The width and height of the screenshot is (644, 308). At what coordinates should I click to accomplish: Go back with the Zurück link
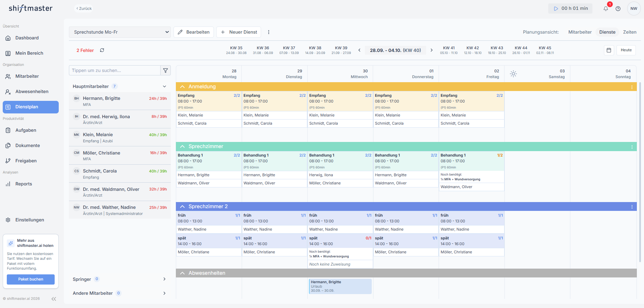tap(84, 8)
